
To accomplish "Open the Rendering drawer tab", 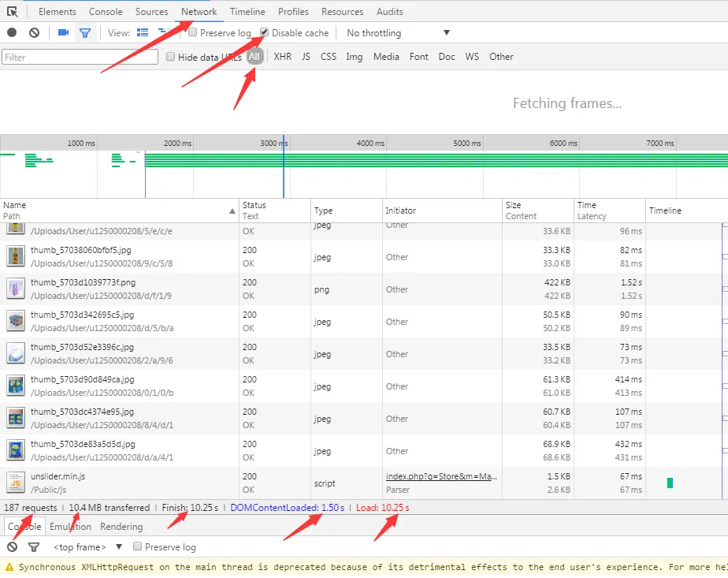I will (121, 527).
